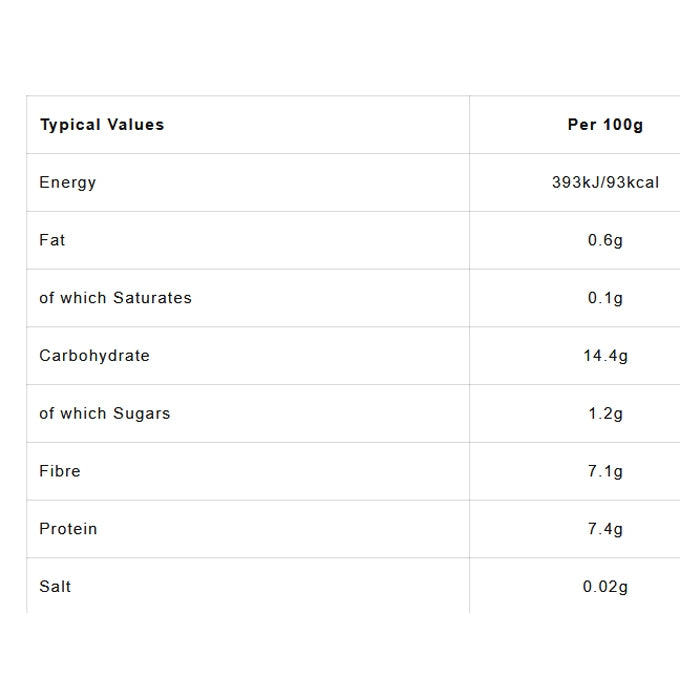The width and height of the screenshot is (700, 700).
Task: Click the 0.6g fat value
Action: click(x=605, y=241)
